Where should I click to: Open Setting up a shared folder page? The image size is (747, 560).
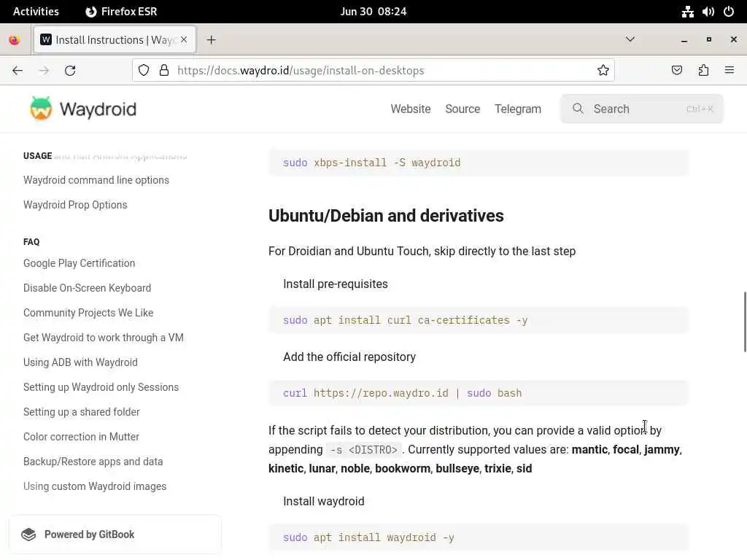pos(82,411)
